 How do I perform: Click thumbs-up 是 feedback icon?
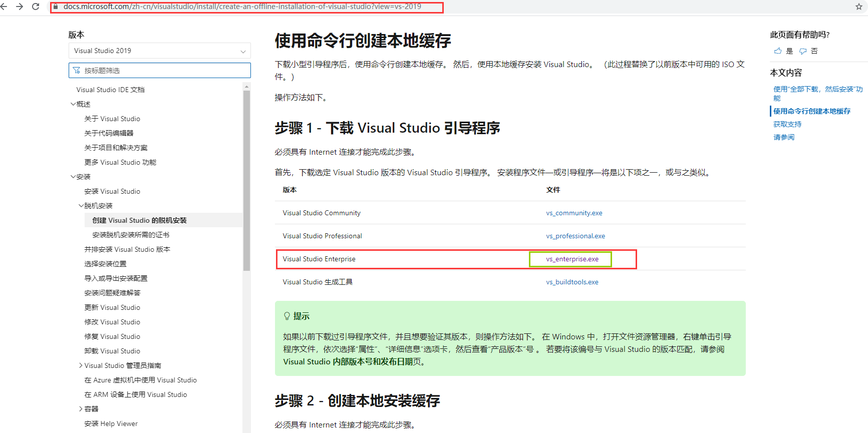[x=778, y=51]
